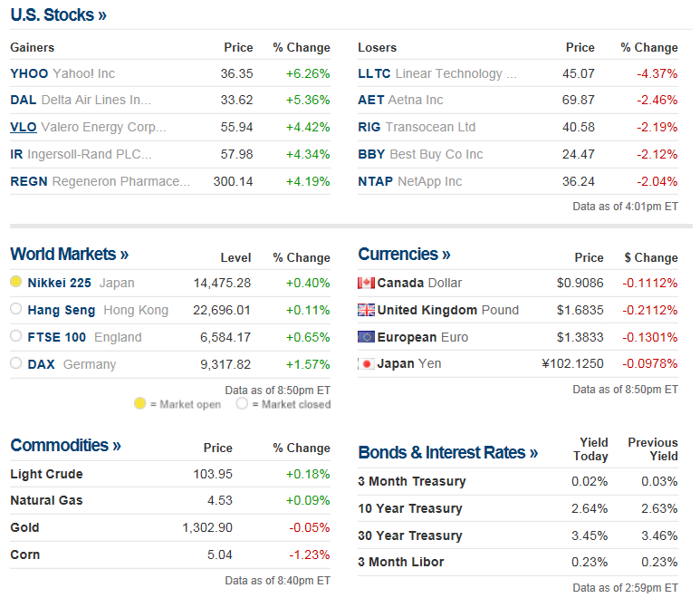Click the Hang Seng market-closed circle
The height and width of the screenshot is (598, 700).
pos(15,310)
